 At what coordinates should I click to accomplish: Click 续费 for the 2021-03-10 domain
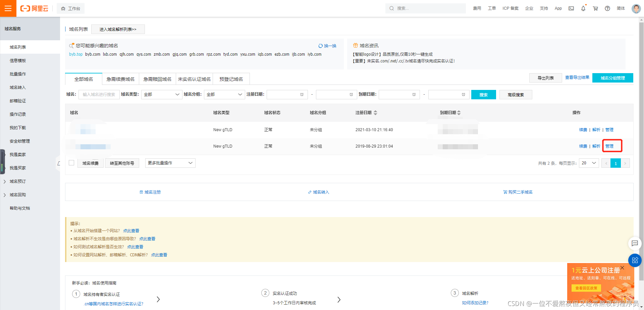click(x=583, y=130)
